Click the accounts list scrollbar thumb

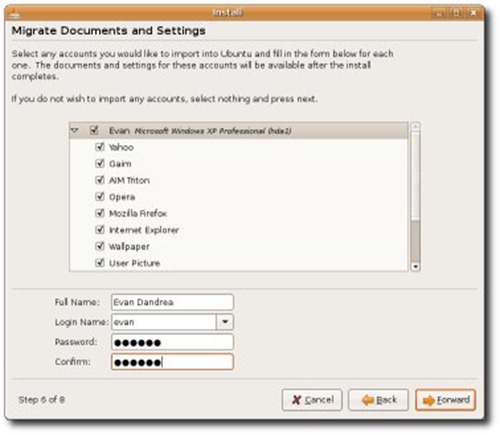tap(415, 241)
